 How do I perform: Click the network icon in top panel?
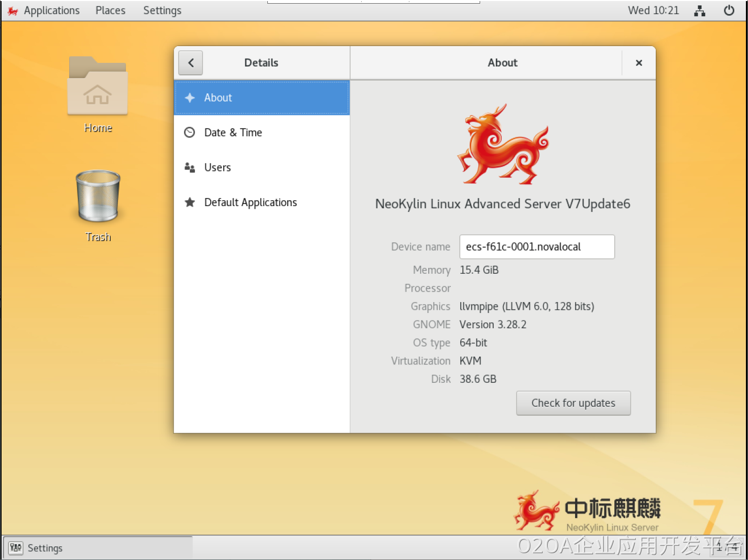(699, 10)
